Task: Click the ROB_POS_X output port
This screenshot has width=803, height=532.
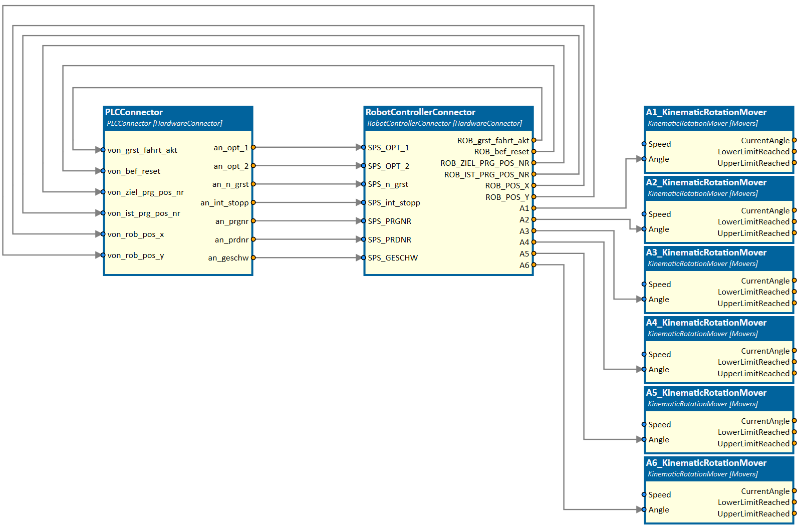Action: coord(533,185)
